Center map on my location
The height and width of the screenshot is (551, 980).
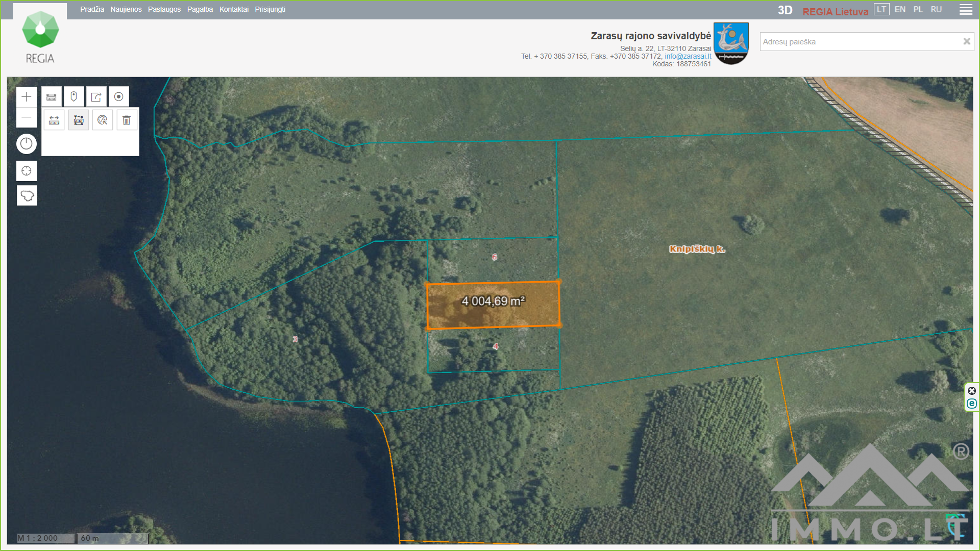click(x=27, y=171)
